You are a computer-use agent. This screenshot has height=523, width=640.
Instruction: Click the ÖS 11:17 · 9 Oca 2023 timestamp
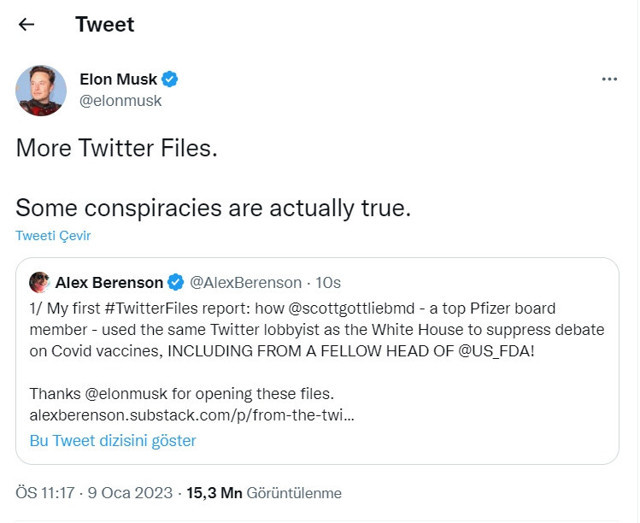pos(92,493)
